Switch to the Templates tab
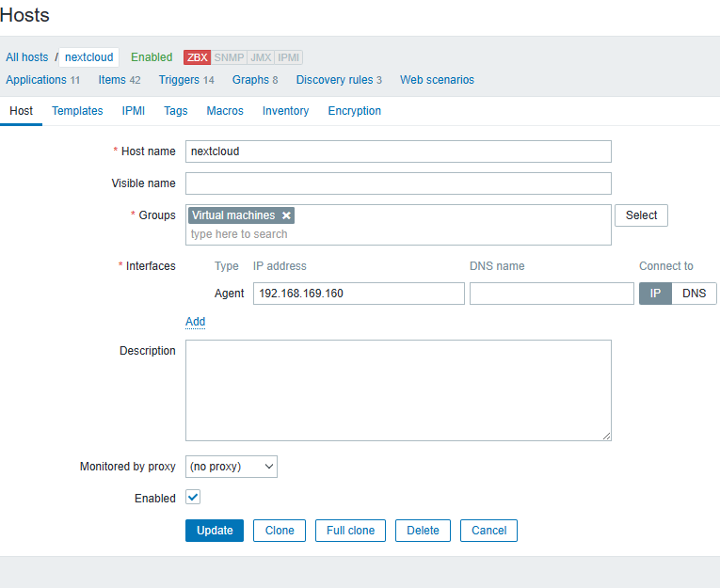The height and width of the screenshot is (588, 720). [77, 111]
